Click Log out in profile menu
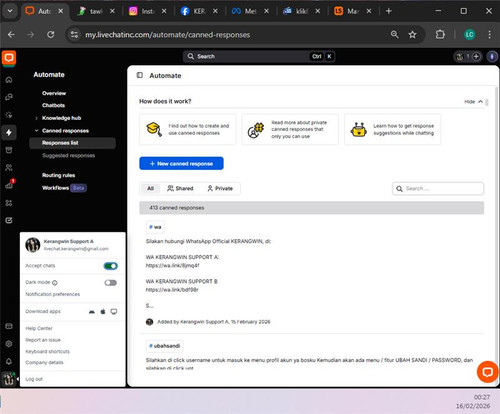The height and width of the screenshot is (414, 500). click(x=34, y=379)
